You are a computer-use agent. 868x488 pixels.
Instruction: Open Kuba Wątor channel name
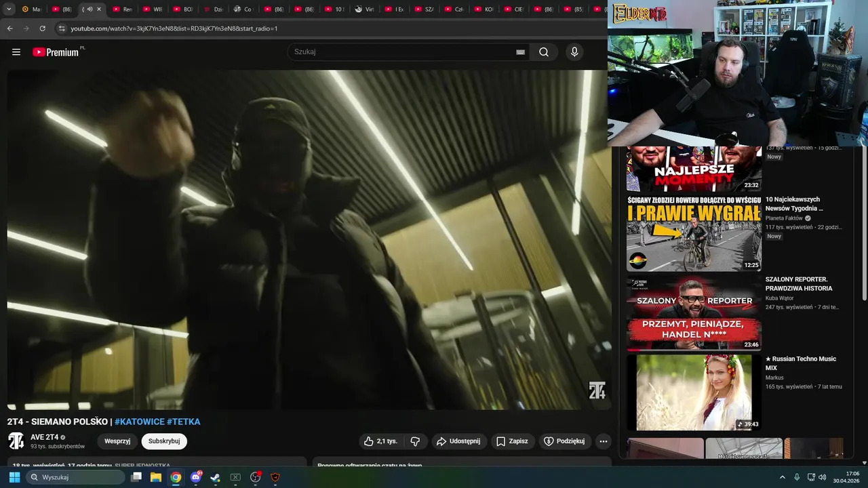[779, 298]
